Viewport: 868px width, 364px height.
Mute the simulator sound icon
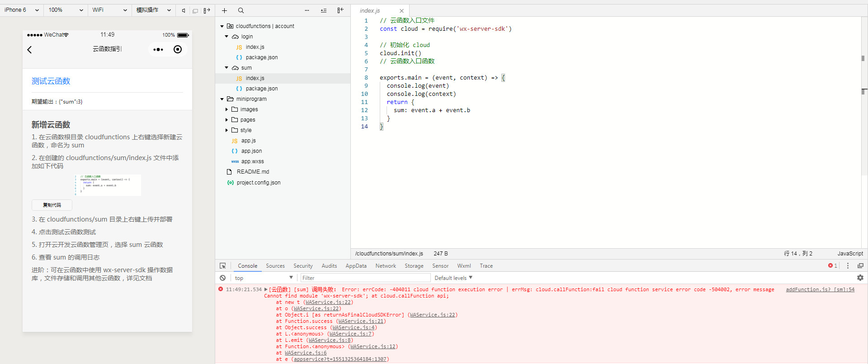tap(184, 10)
